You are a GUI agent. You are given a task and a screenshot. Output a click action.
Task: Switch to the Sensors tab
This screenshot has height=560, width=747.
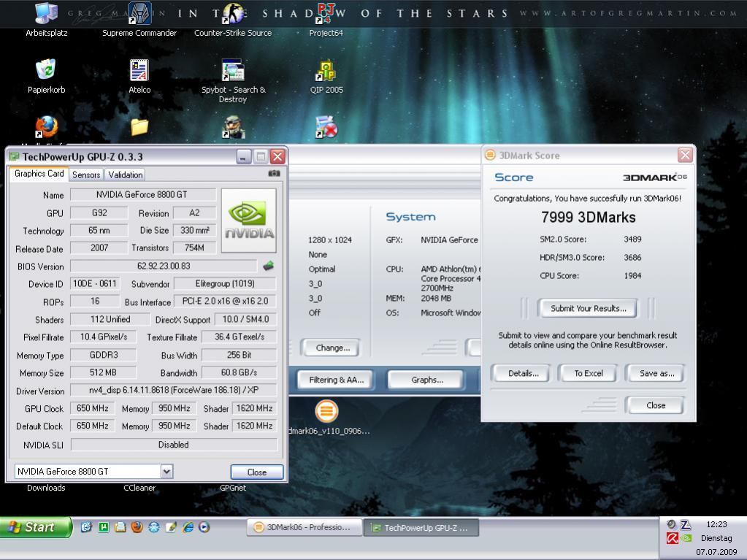pos(86,174)
